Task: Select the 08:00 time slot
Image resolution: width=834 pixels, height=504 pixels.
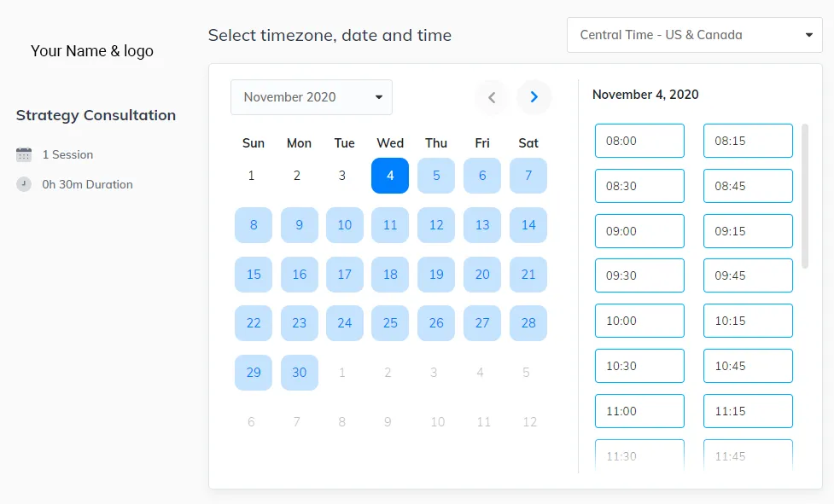Action: click(640, 141)
